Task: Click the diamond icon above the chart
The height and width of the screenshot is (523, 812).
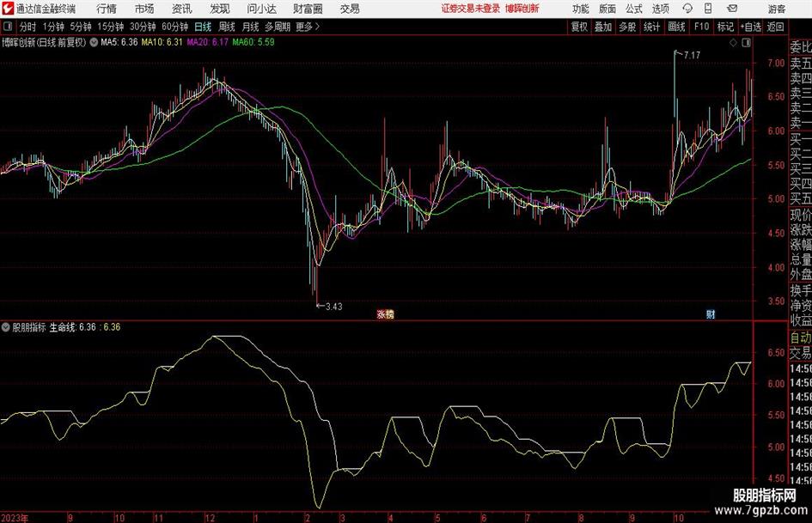Action: 733,43
